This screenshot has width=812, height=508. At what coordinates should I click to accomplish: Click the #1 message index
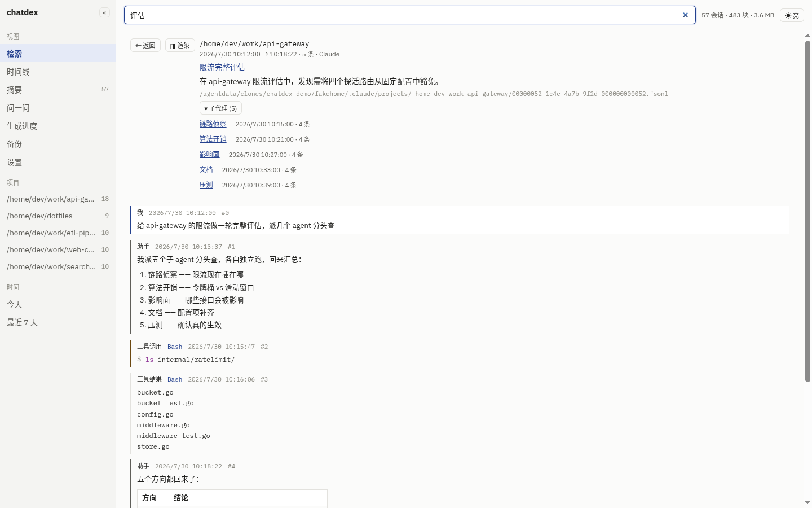point(231,247)
